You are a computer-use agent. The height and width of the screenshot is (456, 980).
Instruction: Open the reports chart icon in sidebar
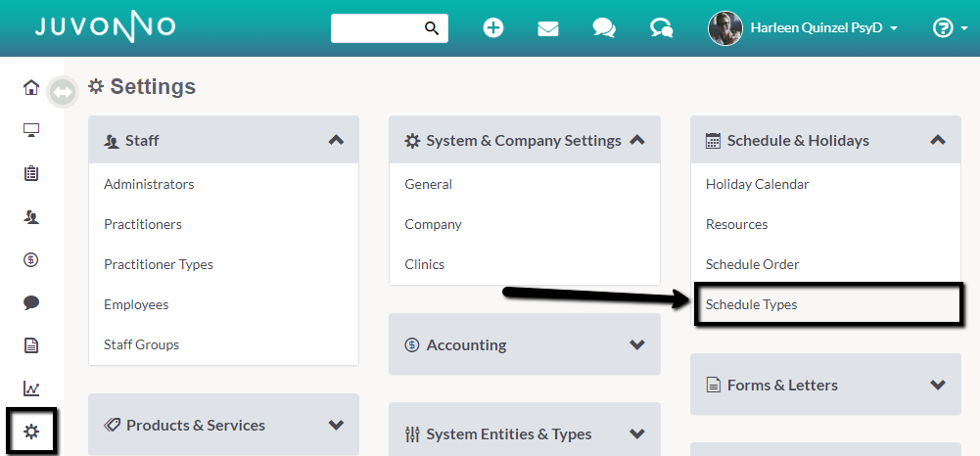pos(31,388)
